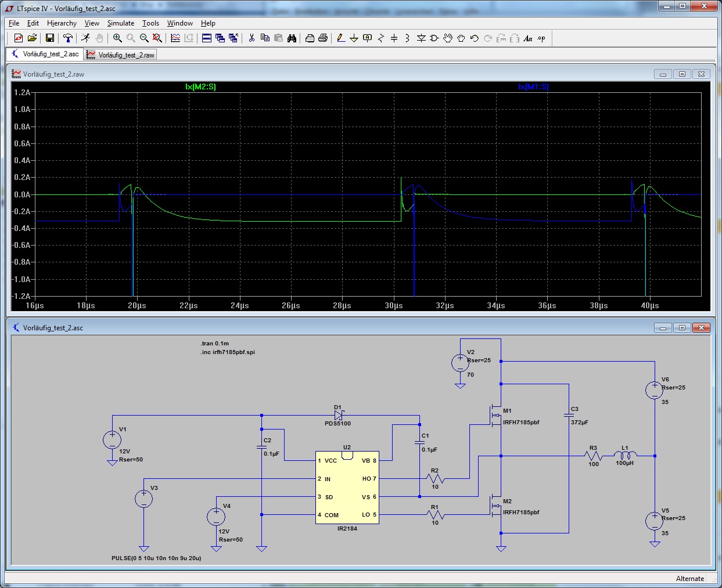Select the Cut scissors tool
Image resolution: width=722 pixels, height=588 pixels.
click(252, 38)
